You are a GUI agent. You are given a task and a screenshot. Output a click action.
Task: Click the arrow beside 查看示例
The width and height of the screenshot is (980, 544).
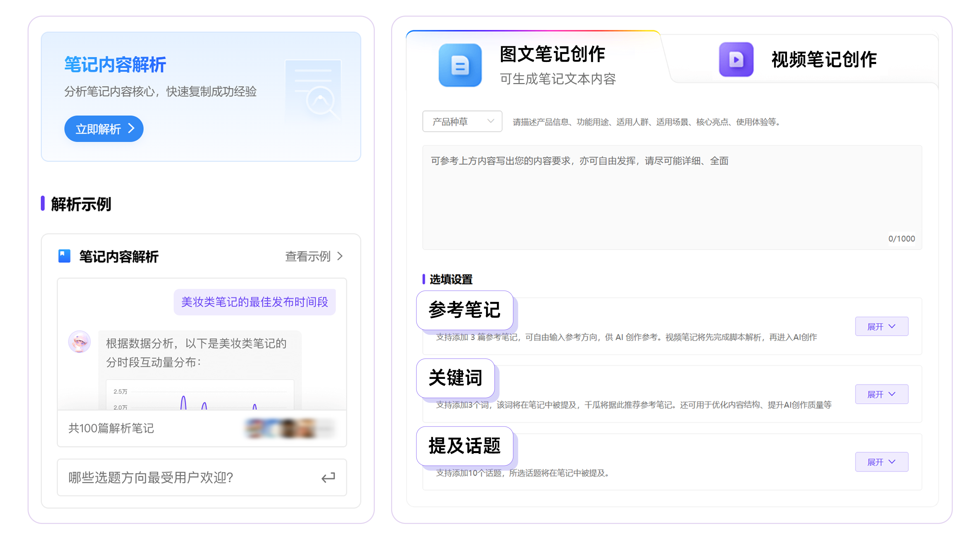pos(340,256)
